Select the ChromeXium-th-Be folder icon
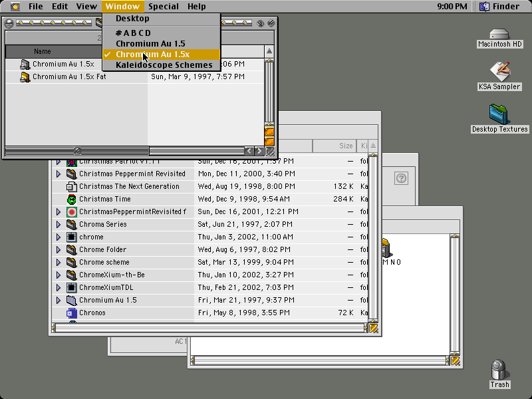 pos(71,275)
